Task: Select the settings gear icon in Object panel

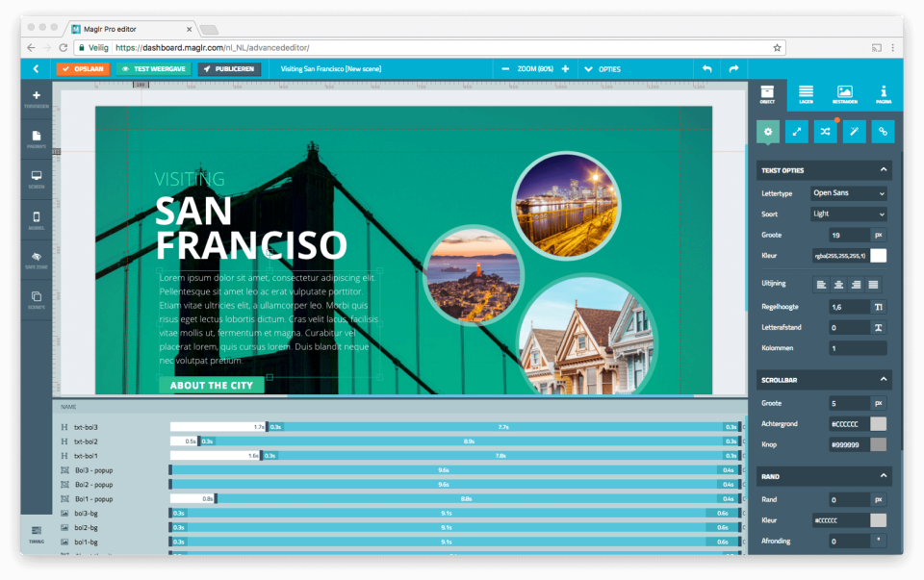Action: (x=769, y=132)
